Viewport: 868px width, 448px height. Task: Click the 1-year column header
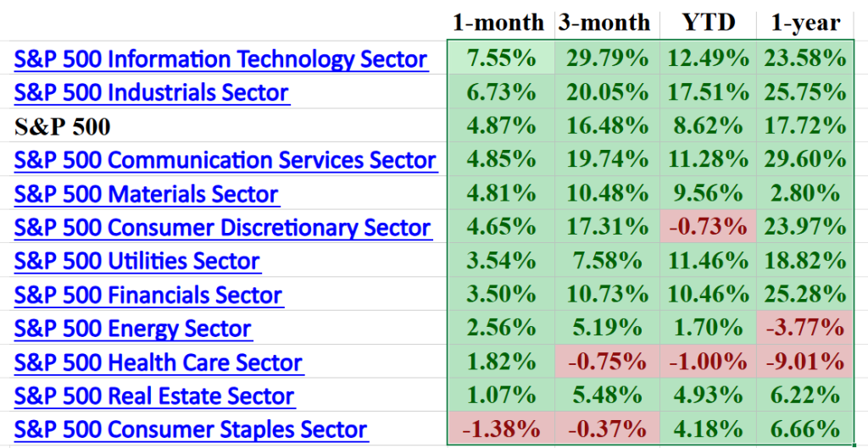[805, 23]
